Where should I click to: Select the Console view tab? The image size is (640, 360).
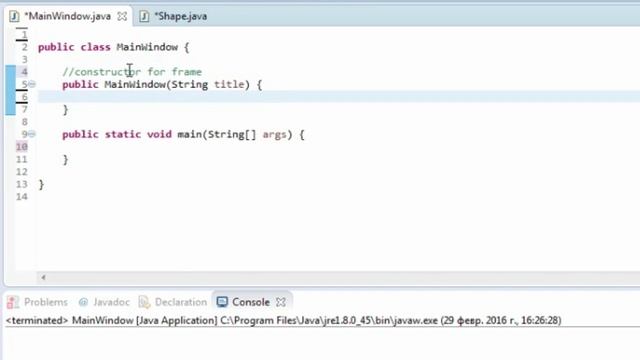pyautogui.click(x=251, y=302)
